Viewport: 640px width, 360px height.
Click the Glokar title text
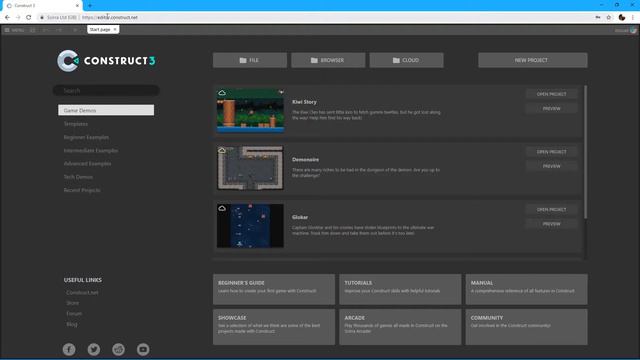pyautogui.click(x=300, y=217)
